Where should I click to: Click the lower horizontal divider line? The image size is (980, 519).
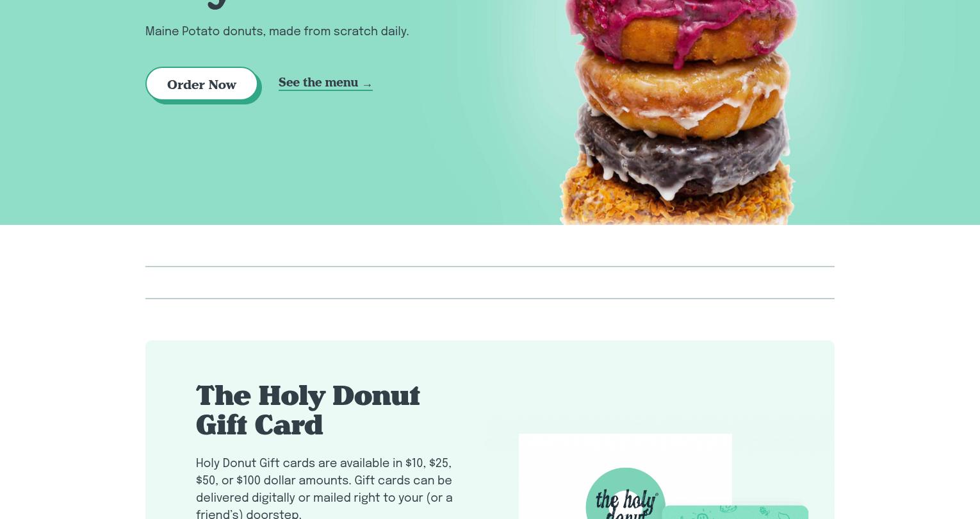click(x=490, y=299)
